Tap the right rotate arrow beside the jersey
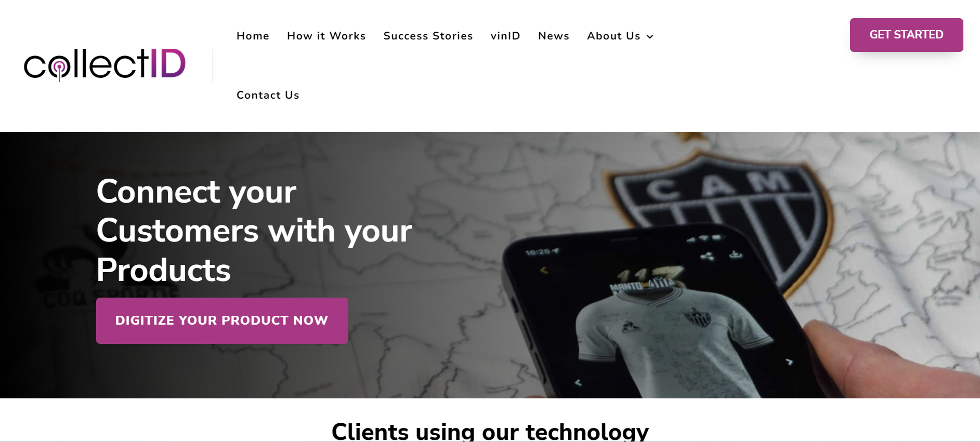 789,361
